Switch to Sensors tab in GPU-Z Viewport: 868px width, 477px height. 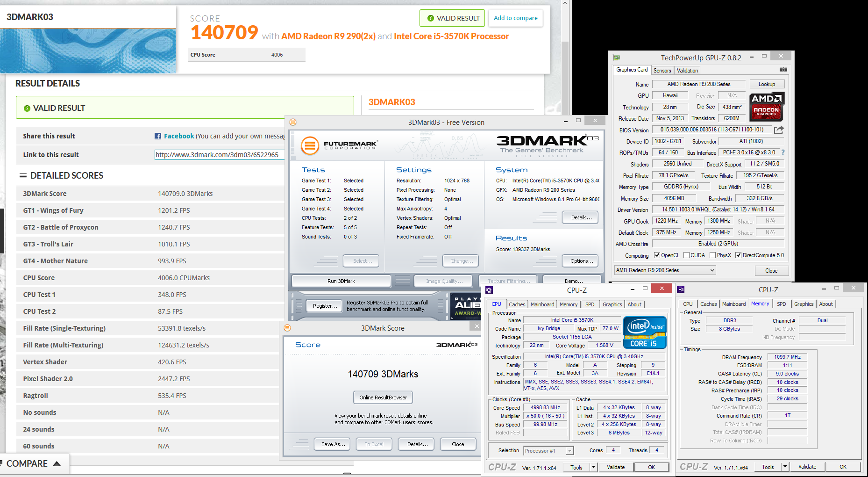(x=662, y=71)
